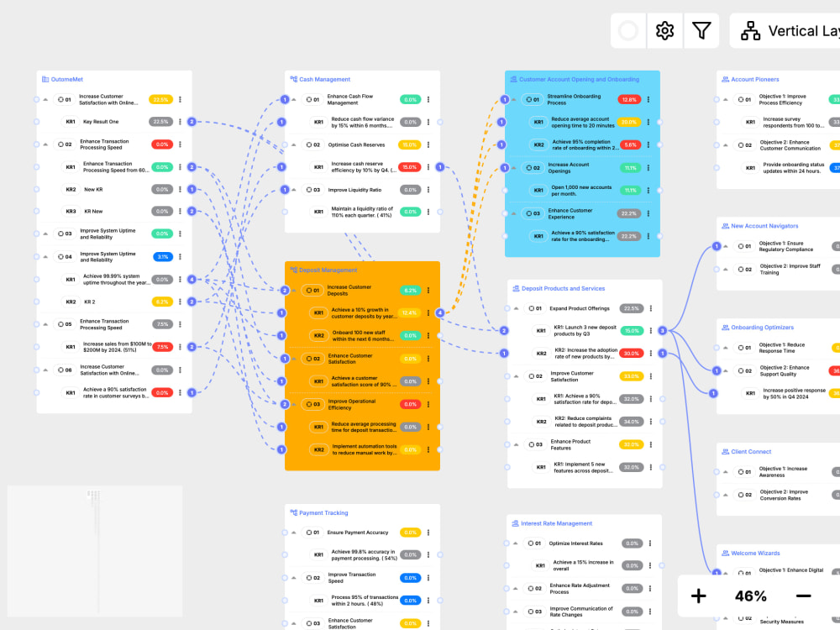Click the green 15.0% badge on Launch 3 new deposit products
Viewport: 840px width, 630px height.
click(632, 331)
